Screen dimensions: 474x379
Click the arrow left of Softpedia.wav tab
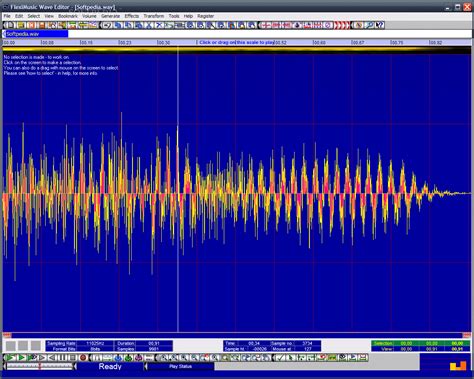(x=4, y=34)
